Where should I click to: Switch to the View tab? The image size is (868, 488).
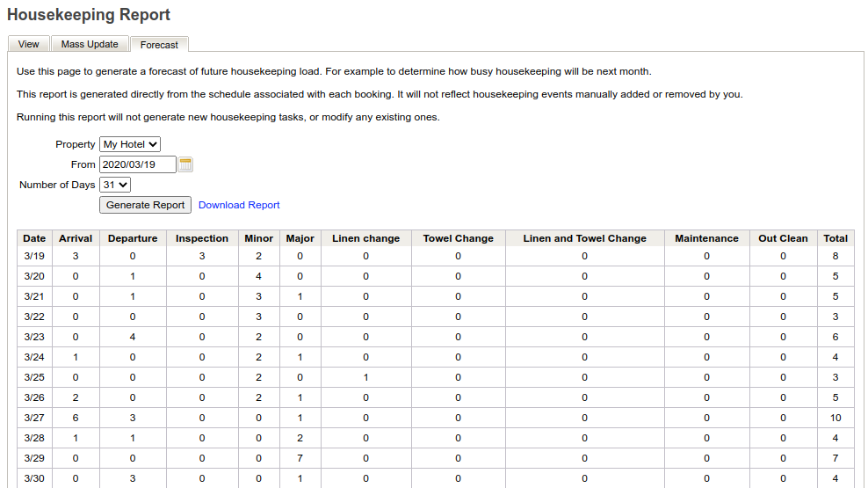click(29, 44)
